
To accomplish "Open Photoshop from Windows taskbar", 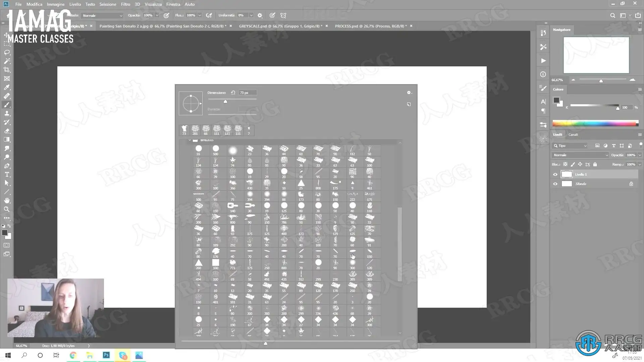I will (x=106, y=355).
